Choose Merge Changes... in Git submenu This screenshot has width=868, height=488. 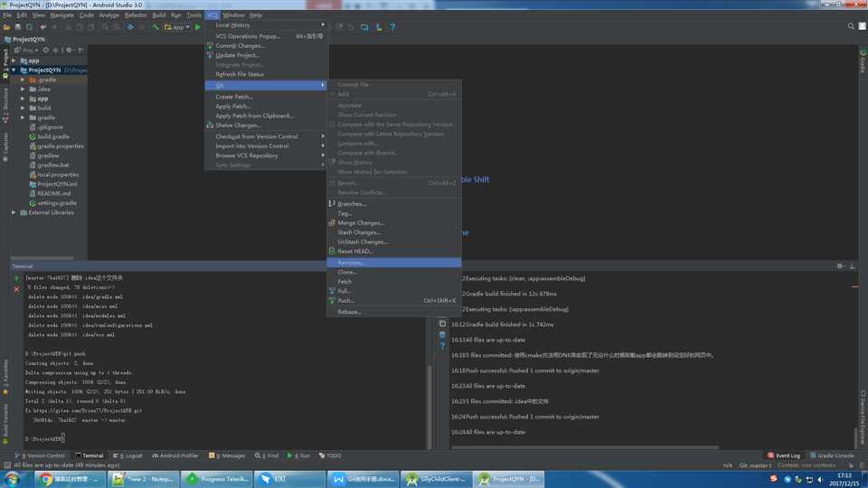pos(393,223)
